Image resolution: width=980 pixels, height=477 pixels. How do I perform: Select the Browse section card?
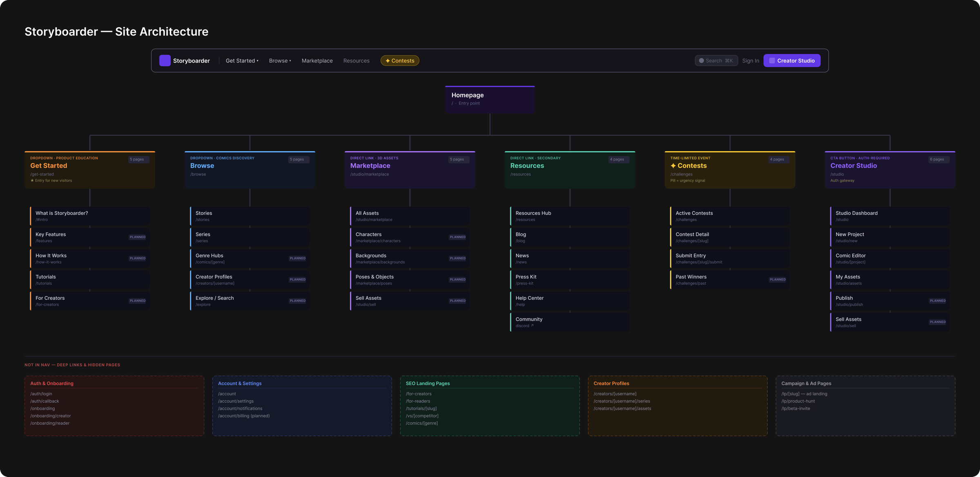click(x=250, y=169)
